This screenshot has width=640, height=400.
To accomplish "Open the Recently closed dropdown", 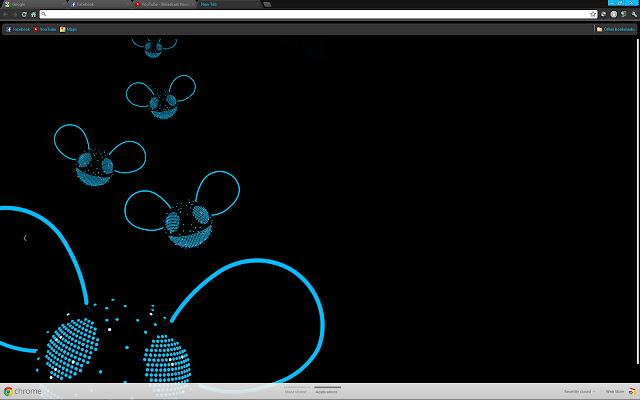I will [x=579, y=391].
